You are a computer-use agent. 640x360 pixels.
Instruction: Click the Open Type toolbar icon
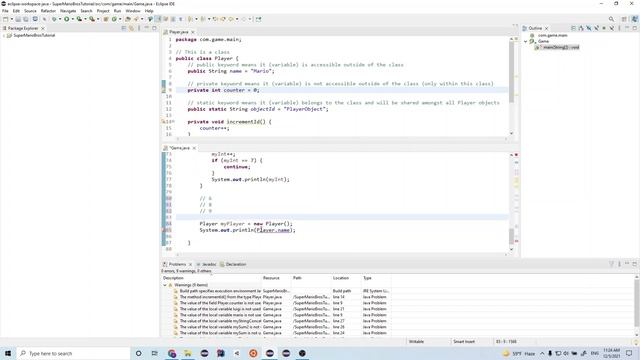coord(127,19)
